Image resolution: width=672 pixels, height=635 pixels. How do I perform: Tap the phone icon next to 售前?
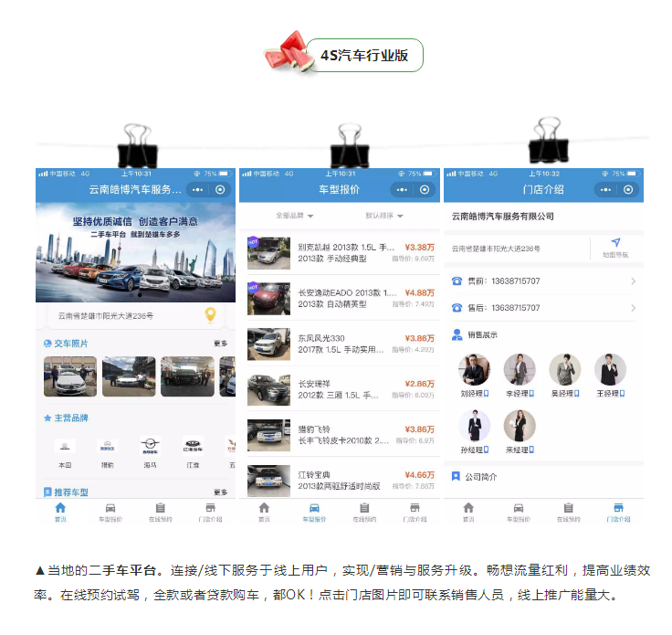point(457,281)
